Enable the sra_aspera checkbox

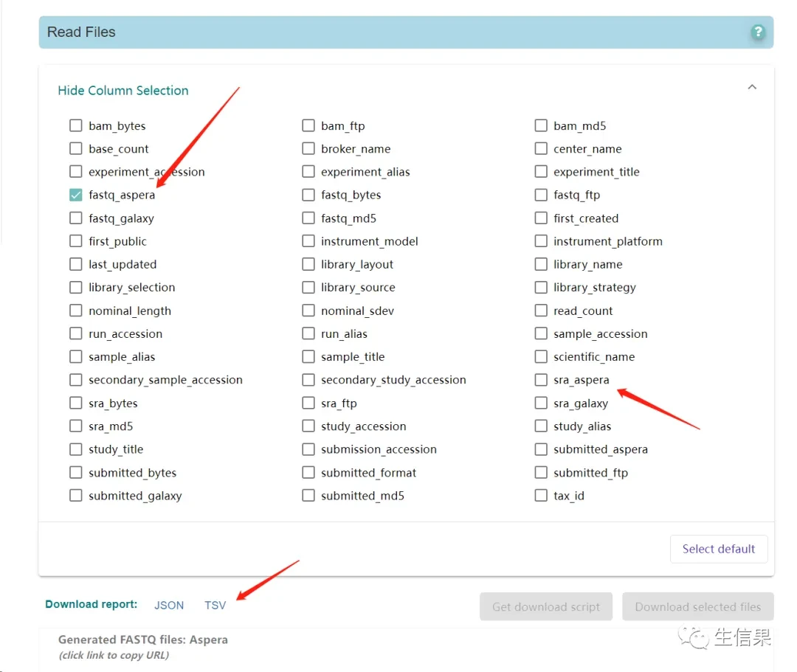pos(541,380)
